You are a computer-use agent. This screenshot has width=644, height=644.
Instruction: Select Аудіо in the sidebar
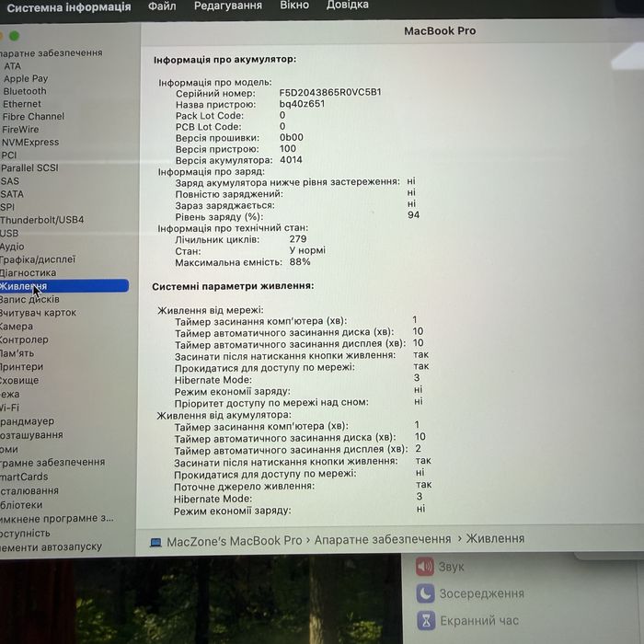pyautogui.click(x=12, y=247)
